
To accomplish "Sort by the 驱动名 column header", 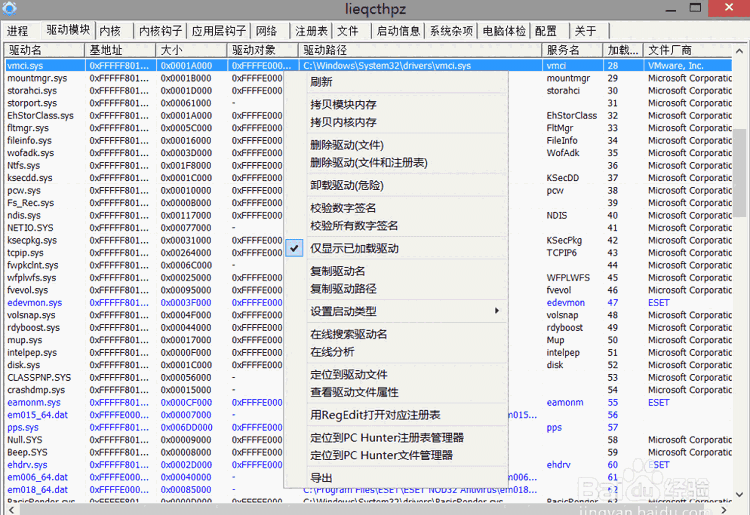I will (25, 49).
